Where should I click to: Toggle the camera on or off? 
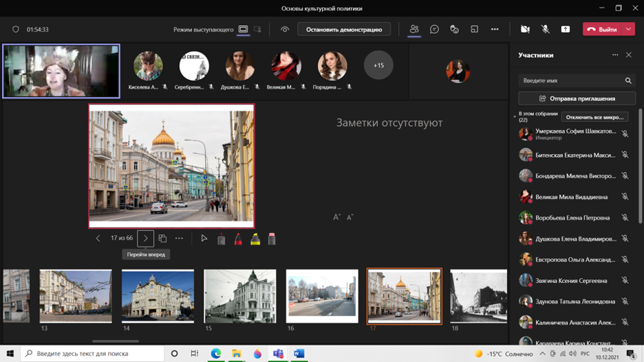[x=525, y=30]
